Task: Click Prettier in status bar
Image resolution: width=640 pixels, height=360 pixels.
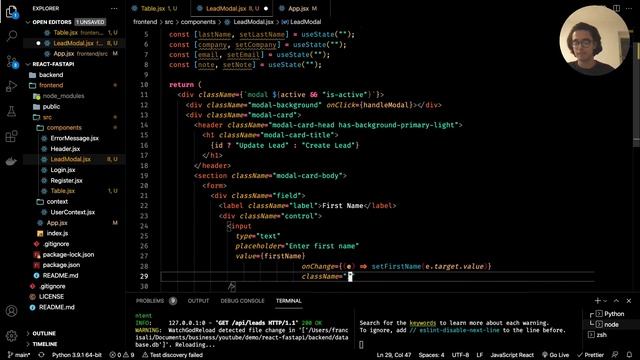Action: tap(590, 355)
